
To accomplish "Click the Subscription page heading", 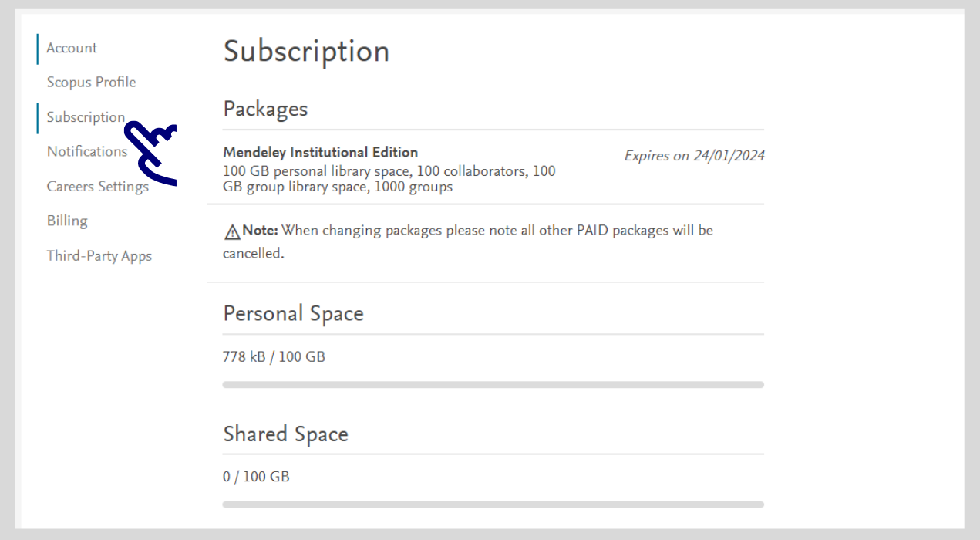I will (306, 52).
